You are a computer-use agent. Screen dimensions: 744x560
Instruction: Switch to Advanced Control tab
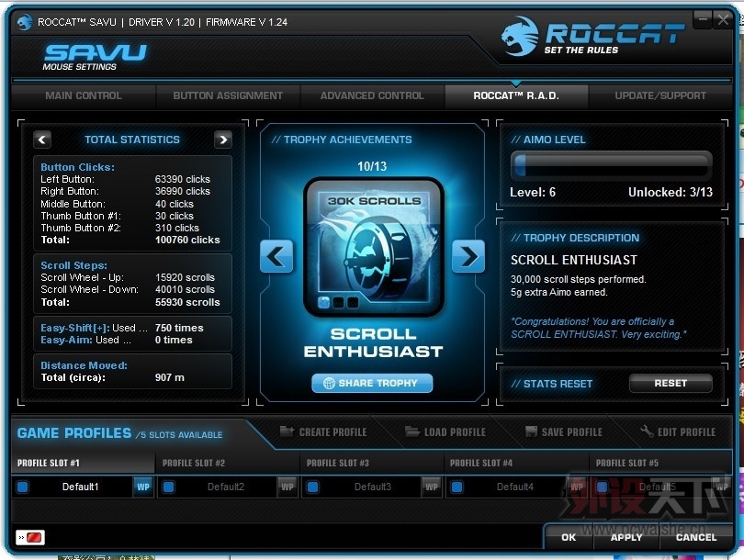372,95
